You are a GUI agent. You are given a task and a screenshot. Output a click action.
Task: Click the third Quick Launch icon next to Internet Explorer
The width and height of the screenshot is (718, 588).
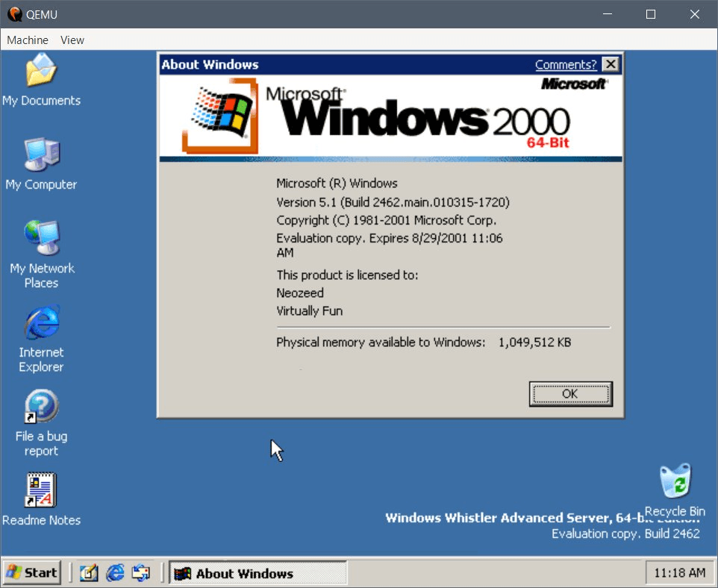(x=140, y=572)
